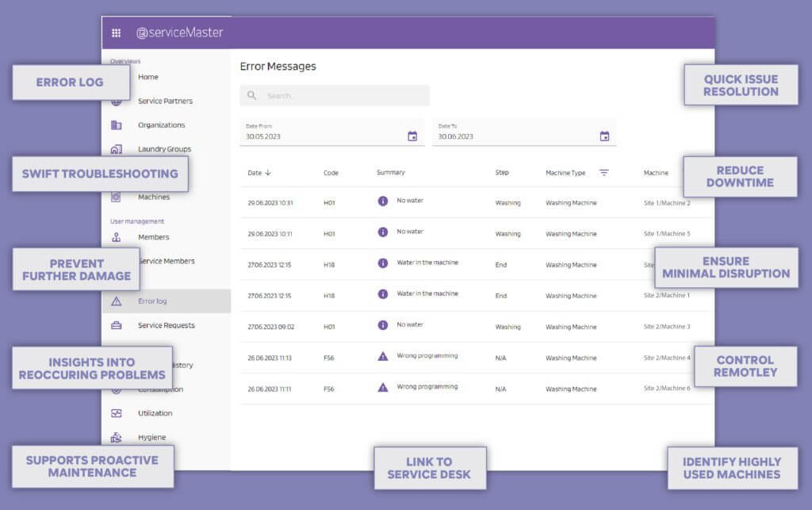Open the app launcher grid icon
Image resolution: width=812 pixels, height=510 pixels.
(116, 33)
